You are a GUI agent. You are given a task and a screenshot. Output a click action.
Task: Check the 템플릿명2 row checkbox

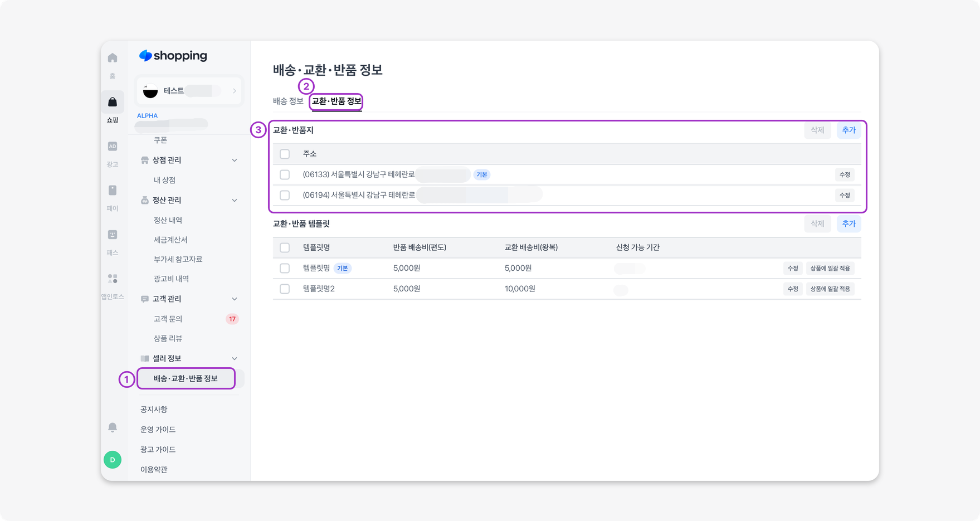click(x=285, y=289)
